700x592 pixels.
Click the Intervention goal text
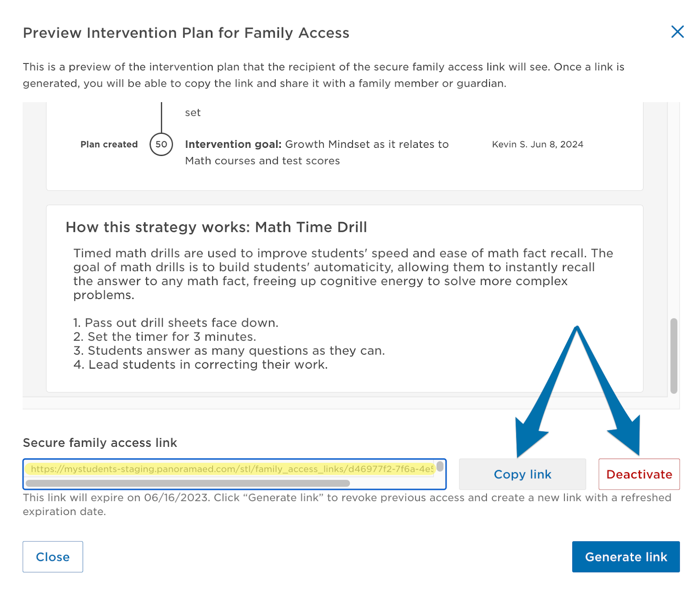(x=316, y=152)
